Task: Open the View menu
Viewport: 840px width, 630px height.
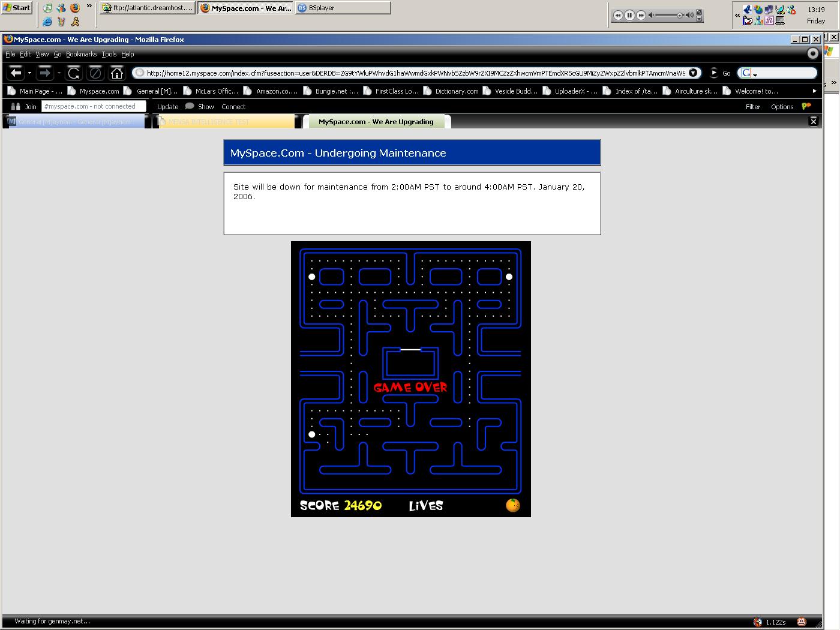Action: pos(42,54)
